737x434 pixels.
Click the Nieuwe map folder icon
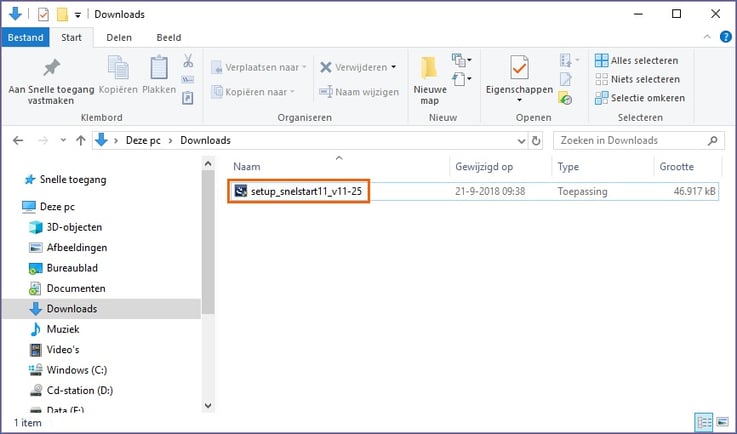click(x=429, y=68)
